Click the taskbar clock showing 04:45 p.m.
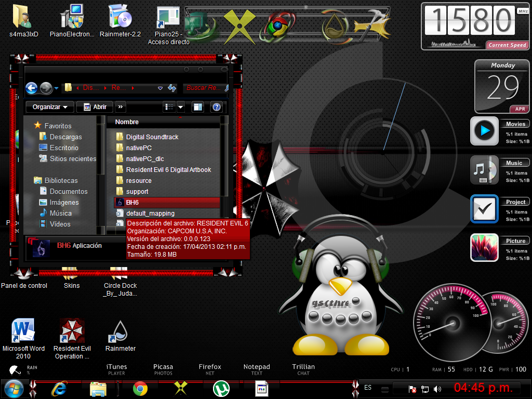Viewport: 532px width, 399px height. click(483, 388)
